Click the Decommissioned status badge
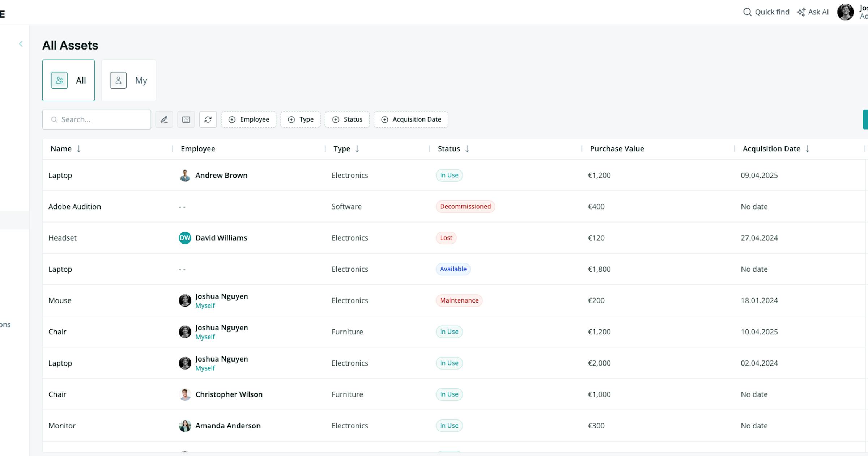This screenshot has width=868, height=456. (x=465, y=206)
